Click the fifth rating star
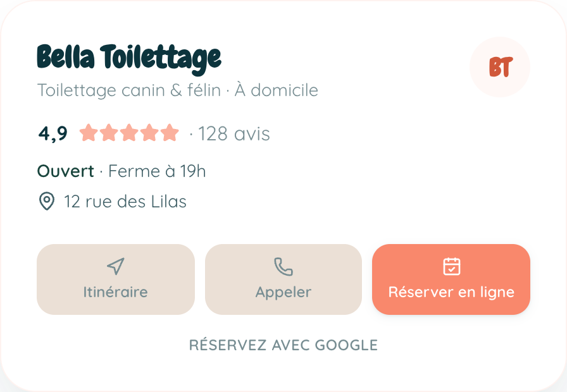Image resolution: width=567 pixels, height=392 pixels. 170,133
